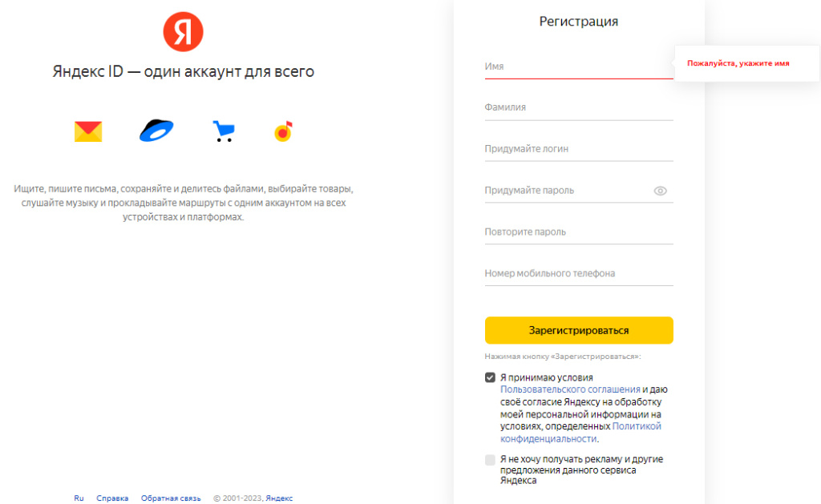Open the Yandex Mail envelope icon
The width and height of the screenshot is (821, 504).
88,131
